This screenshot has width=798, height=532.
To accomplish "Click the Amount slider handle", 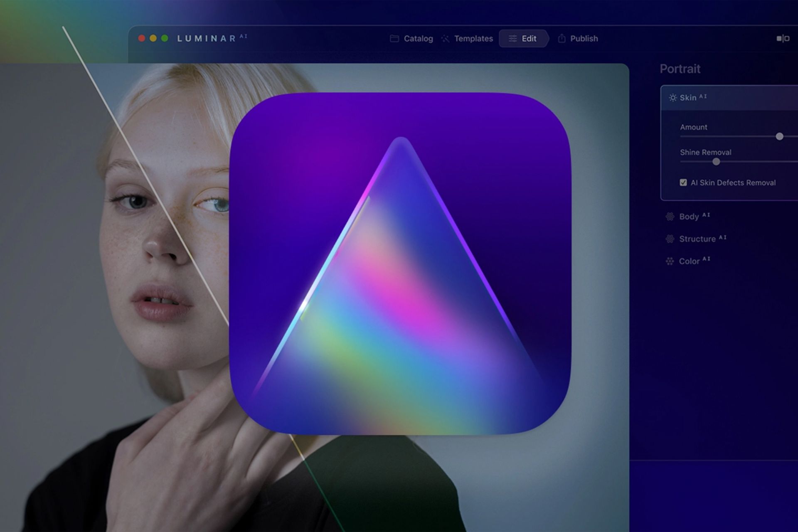I will click(779, 136).
